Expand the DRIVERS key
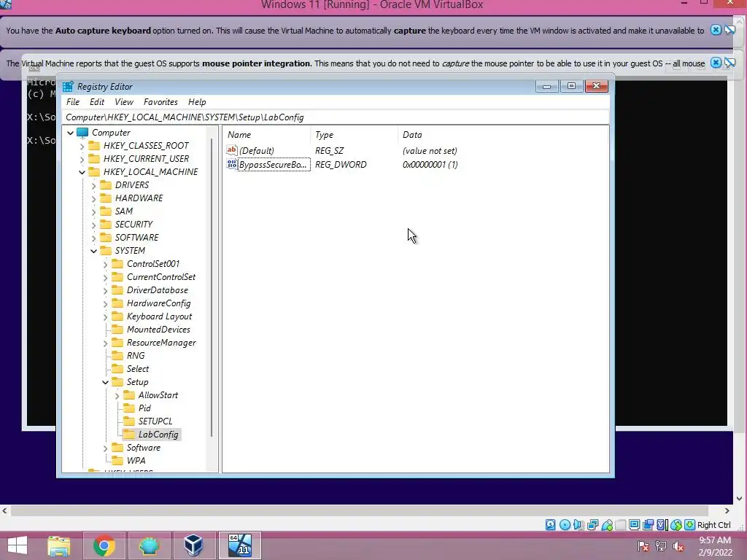The height and width of the screenshot is (560, 747). pyautogui.click(x=94, y=185)
